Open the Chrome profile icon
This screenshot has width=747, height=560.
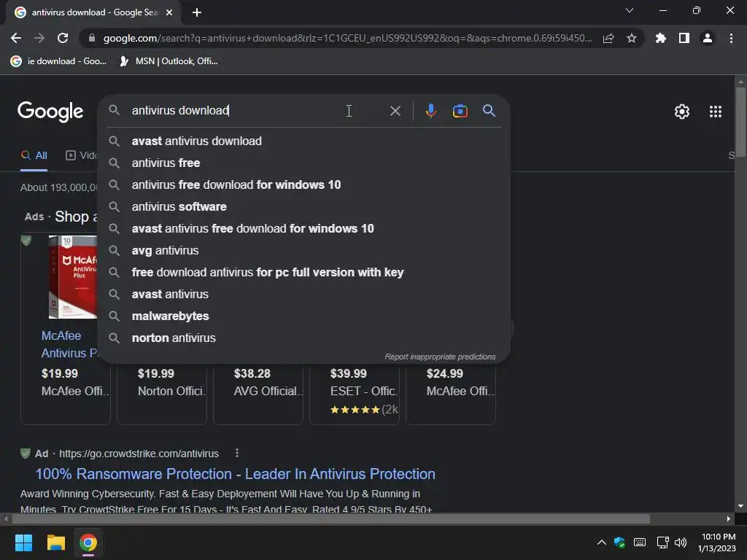click(708, 38)
